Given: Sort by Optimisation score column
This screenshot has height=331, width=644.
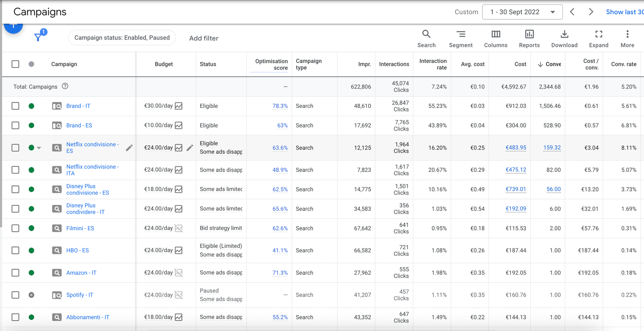Looking at the screenshot, I should click(271, 64).
